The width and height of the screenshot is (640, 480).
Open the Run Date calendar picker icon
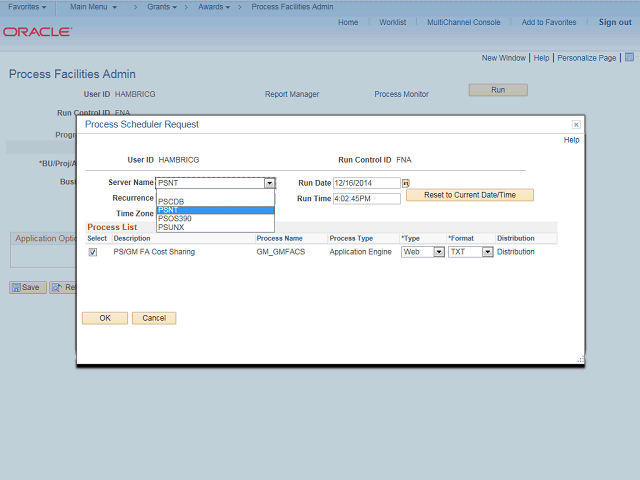[x=405, y=183]
